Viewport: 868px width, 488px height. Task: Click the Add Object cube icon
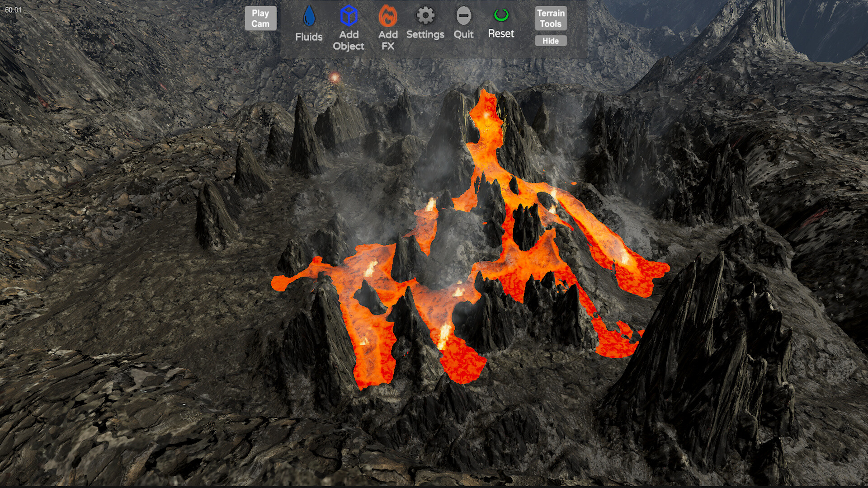point(348,16)
